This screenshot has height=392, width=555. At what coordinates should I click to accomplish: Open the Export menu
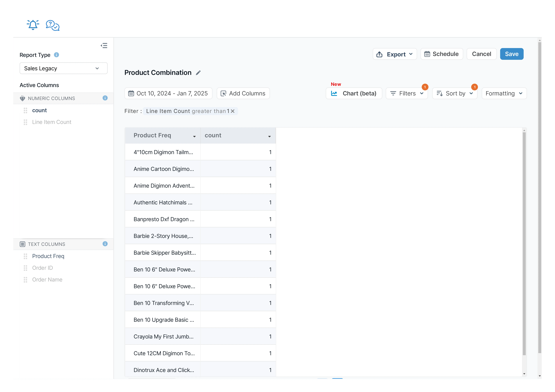pos(395,54)
